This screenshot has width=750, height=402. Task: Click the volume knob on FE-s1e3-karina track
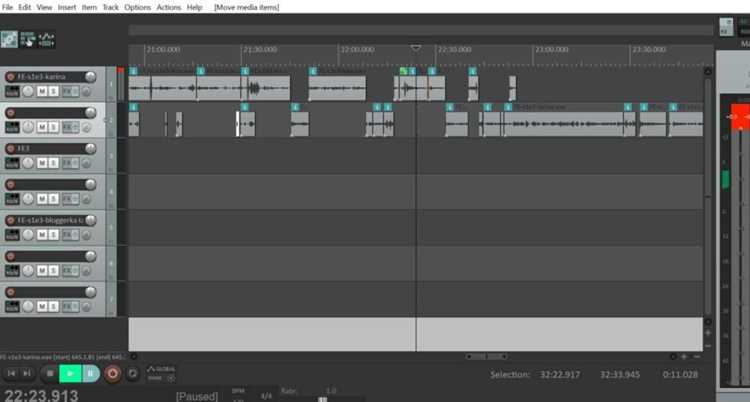(90, 77)
